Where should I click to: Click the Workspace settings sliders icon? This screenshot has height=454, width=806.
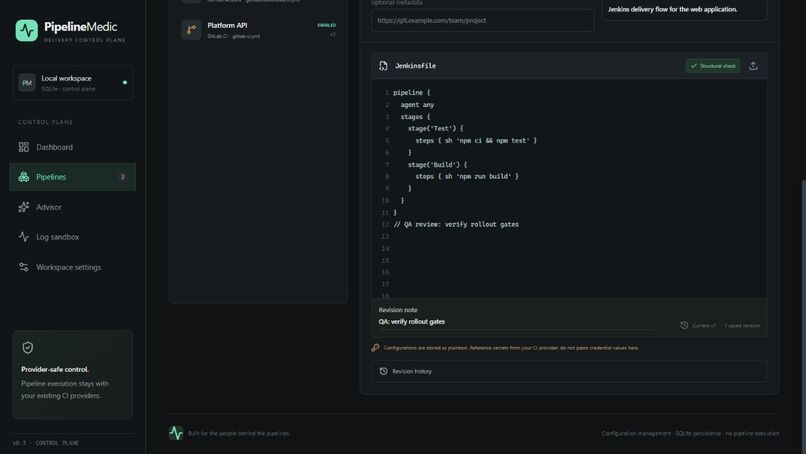tap(24, 267)
